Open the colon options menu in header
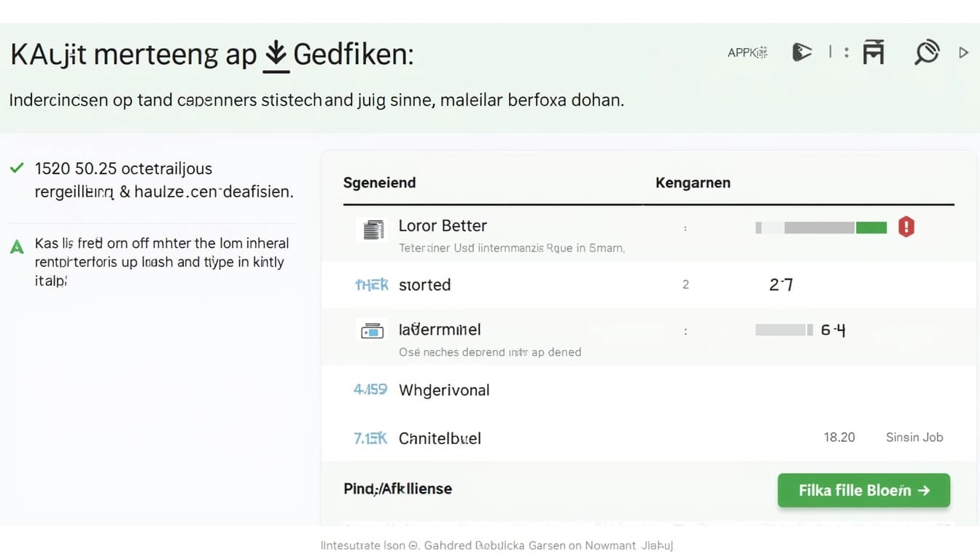The image size is (980, 560). point(846,52)
